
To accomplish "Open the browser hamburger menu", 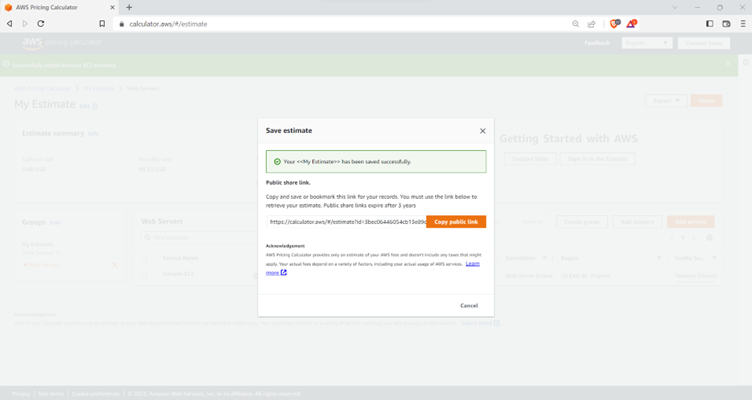I will click(741, 24).
